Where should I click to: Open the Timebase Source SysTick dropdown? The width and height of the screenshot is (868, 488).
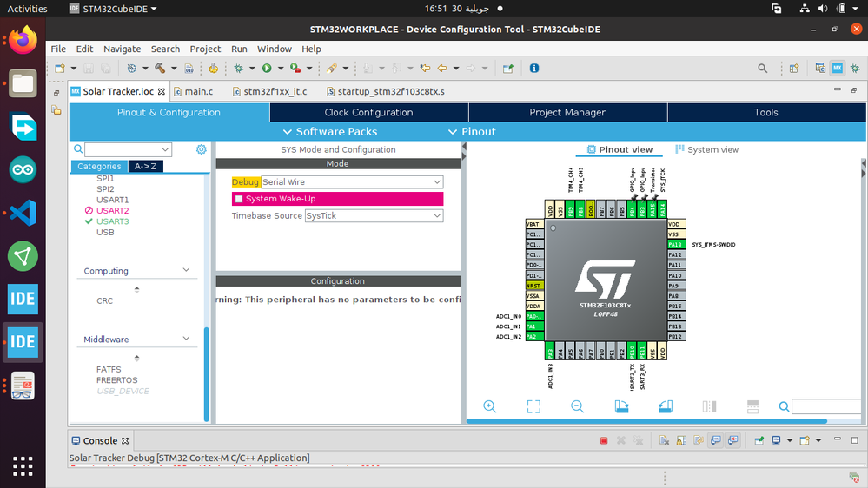pyautogui.click(x=374, y=216)
